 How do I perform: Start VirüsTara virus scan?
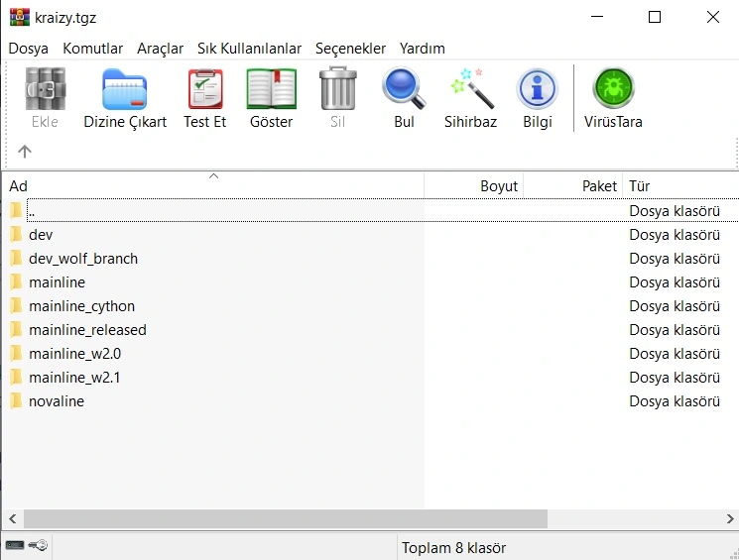coord(613,90)
